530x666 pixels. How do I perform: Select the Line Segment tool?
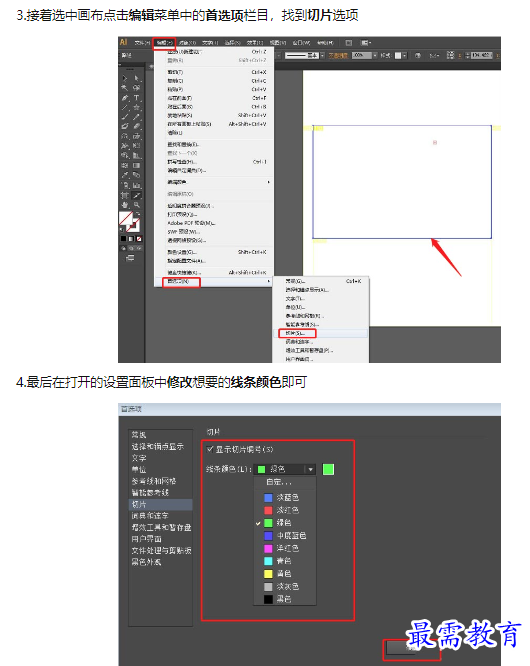click(124, 107)
